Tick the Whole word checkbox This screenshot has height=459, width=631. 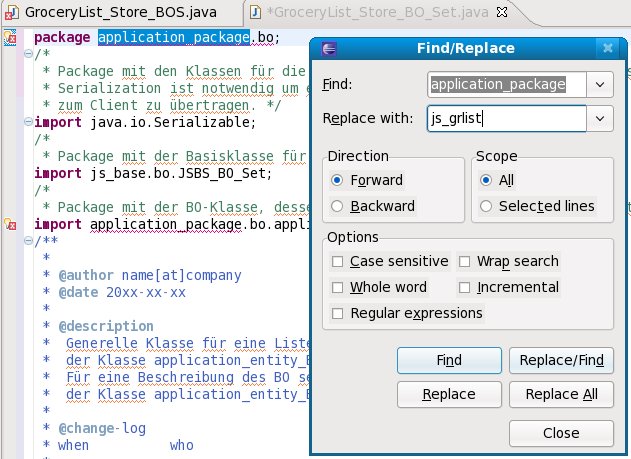pyautogui.click(x=338, y=287)
